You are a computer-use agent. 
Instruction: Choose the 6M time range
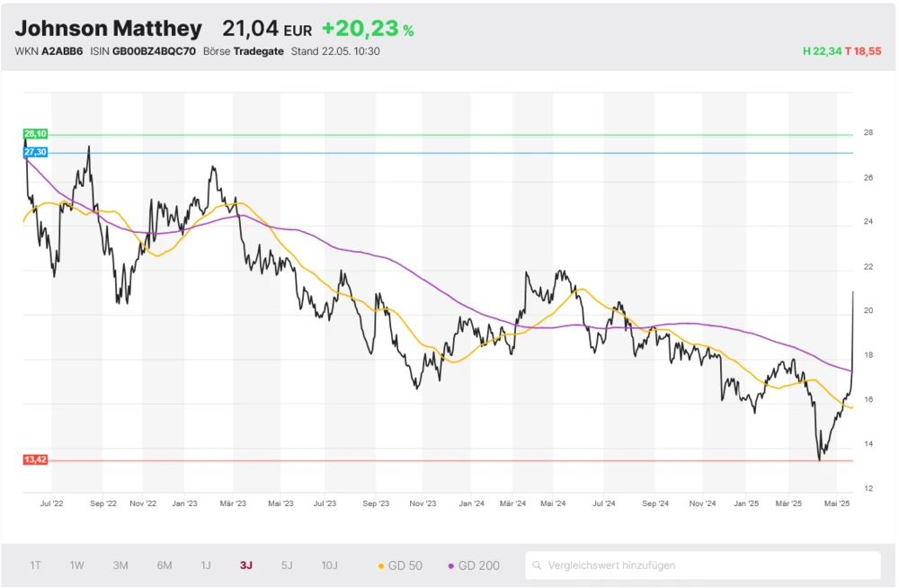[165, 566]
